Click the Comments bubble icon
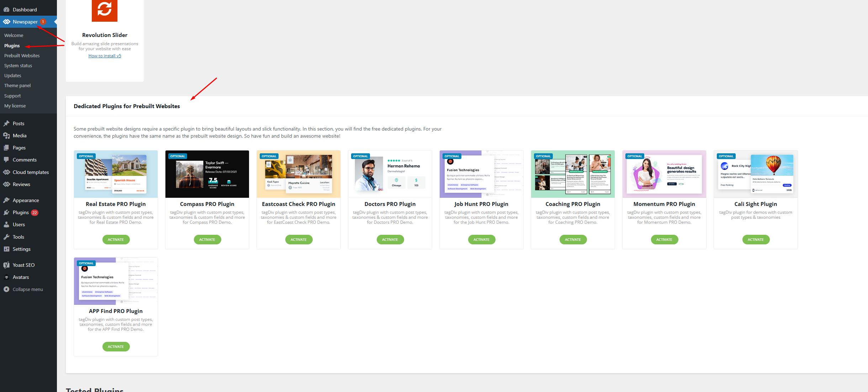The height and width of the screenshot is (392, 868). (6, 160)
